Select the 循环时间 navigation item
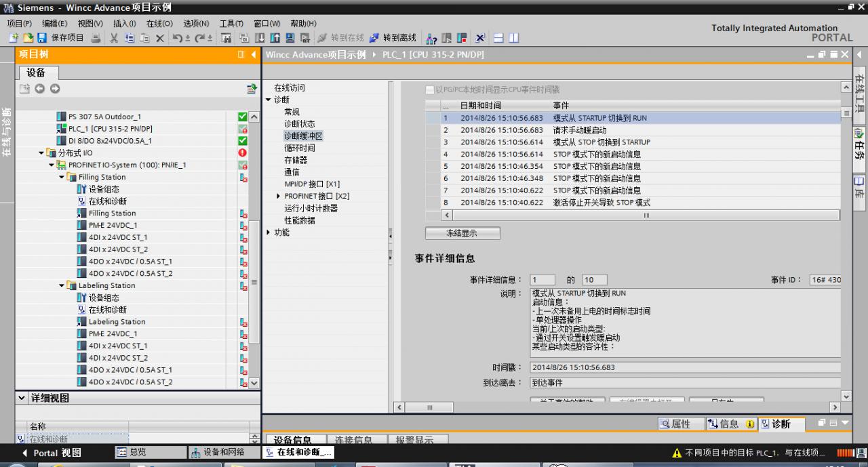Viewport: 868px width, 467px height. click(x=300, y=148)
